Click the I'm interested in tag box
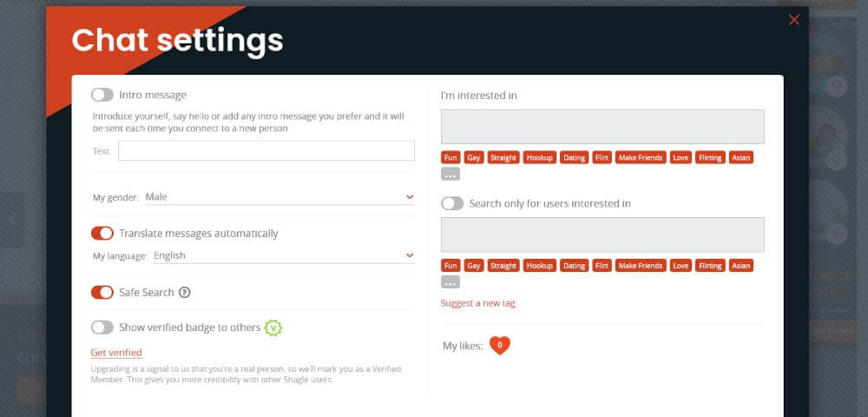 (x=603, y=127)
